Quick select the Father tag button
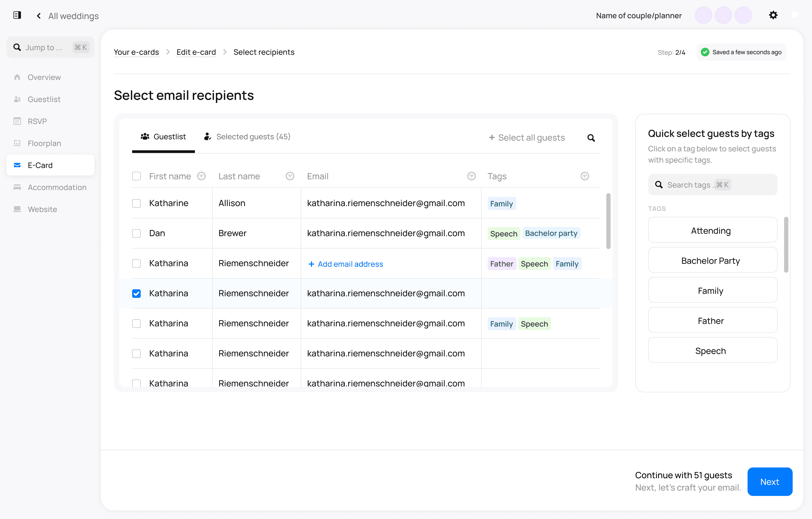The height and width of the screenshot is (519, 812). coord(713,320)
